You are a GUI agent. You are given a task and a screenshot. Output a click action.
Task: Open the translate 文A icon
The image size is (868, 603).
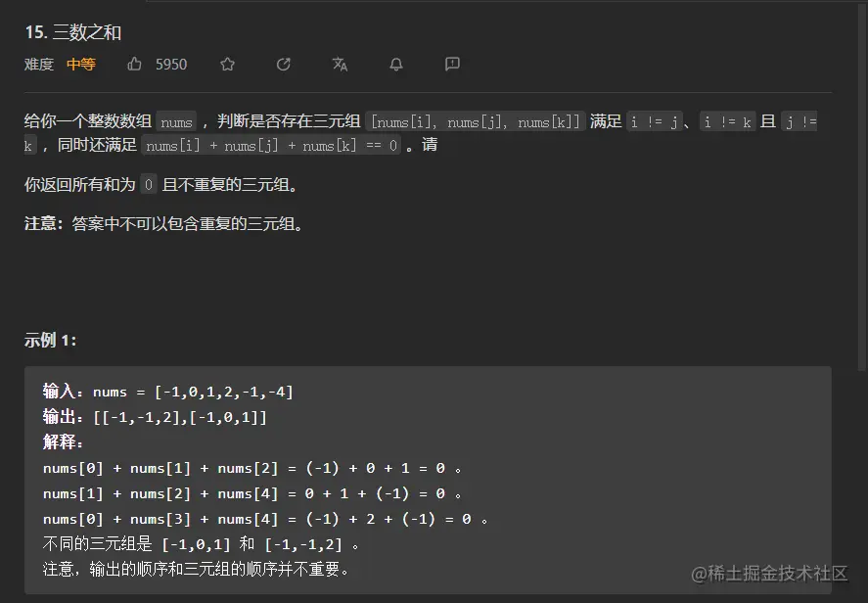tap(340, 64)
